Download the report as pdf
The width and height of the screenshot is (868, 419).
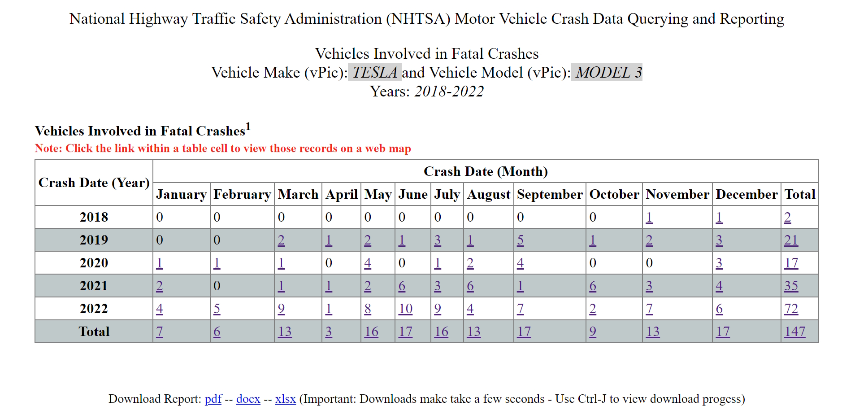213,399
